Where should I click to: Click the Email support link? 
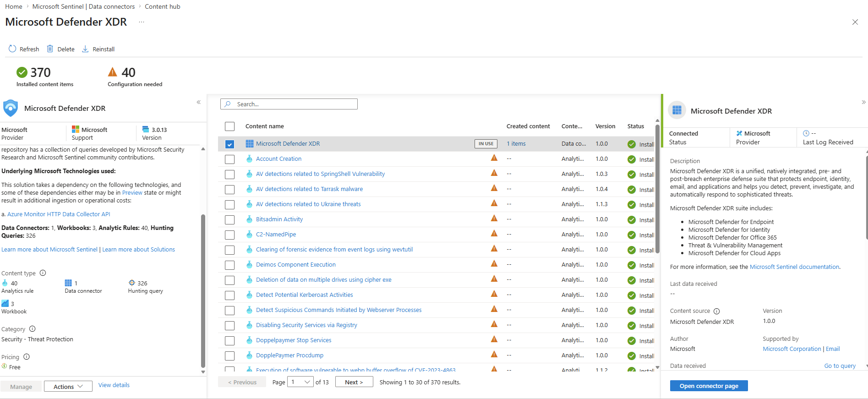click(833, 349)
